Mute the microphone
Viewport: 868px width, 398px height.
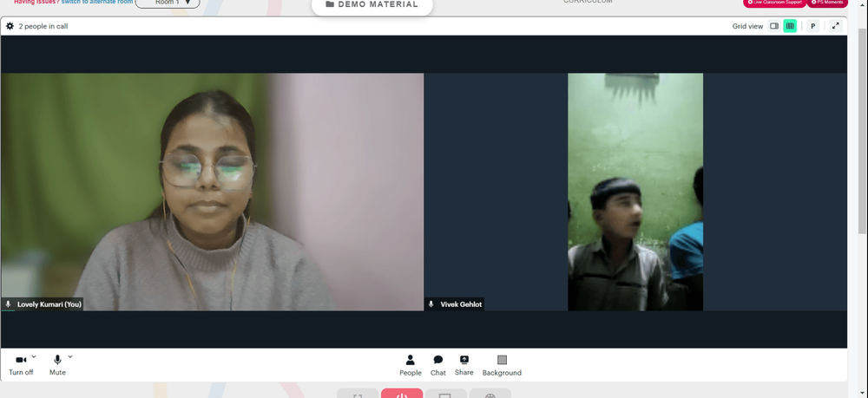click(57, 365)
